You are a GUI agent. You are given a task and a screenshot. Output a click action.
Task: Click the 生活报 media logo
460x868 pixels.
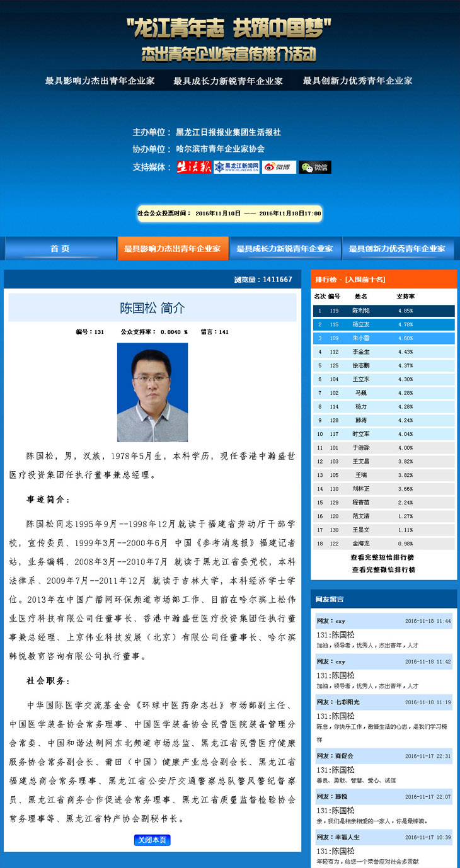click(193, 167)
